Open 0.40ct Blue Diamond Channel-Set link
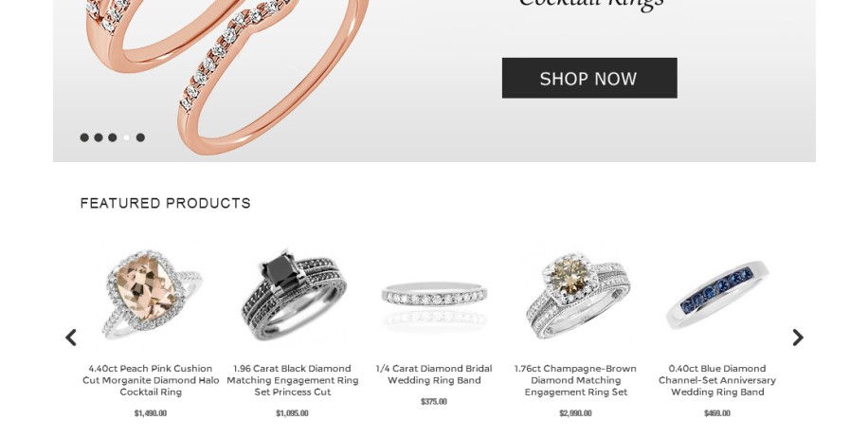 coord(717,380)
